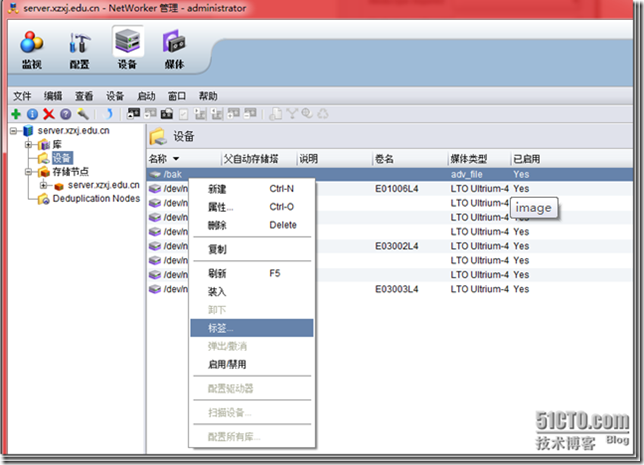Select root server.xzxj.edu.cn tree label
The width and height of the screenshot is (644, 465).
click(74, 131)
